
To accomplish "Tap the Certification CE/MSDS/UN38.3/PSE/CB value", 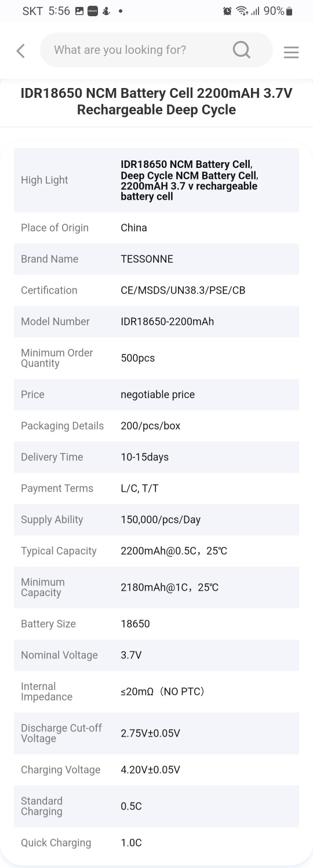I will [x=183, y=290].
